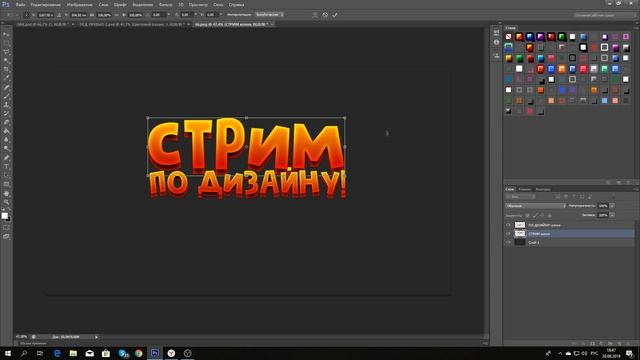The image size is (640, 360).
Task: Turn layer filtering on or off
Action: pyautogui.click(x=613, y=197)
